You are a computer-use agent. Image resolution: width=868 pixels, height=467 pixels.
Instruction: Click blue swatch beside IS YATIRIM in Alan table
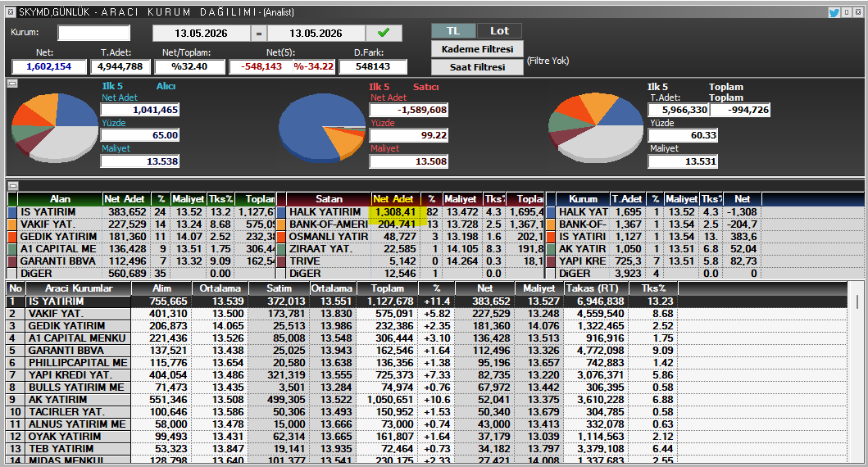point(12,212)
